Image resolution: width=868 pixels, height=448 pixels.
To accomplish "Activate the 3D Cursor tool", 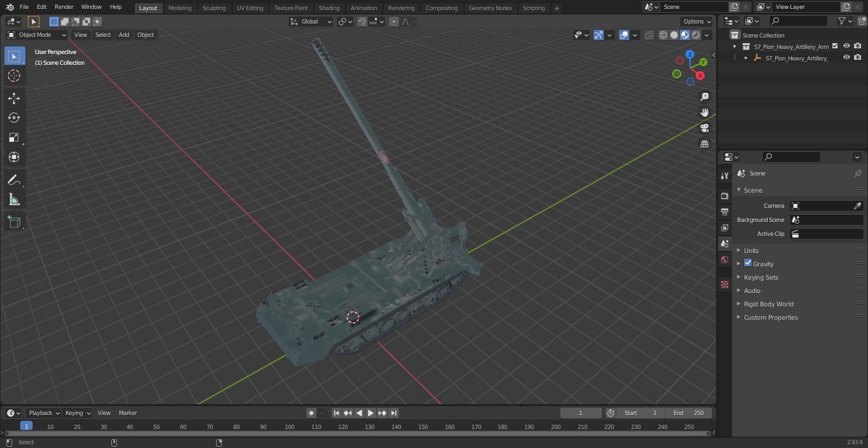I will pyautogui.click(x=14, y=76).
